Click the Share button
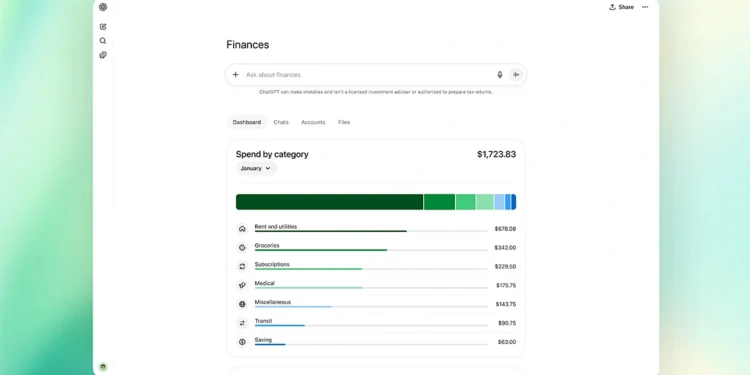 click(x=621, y=7)
